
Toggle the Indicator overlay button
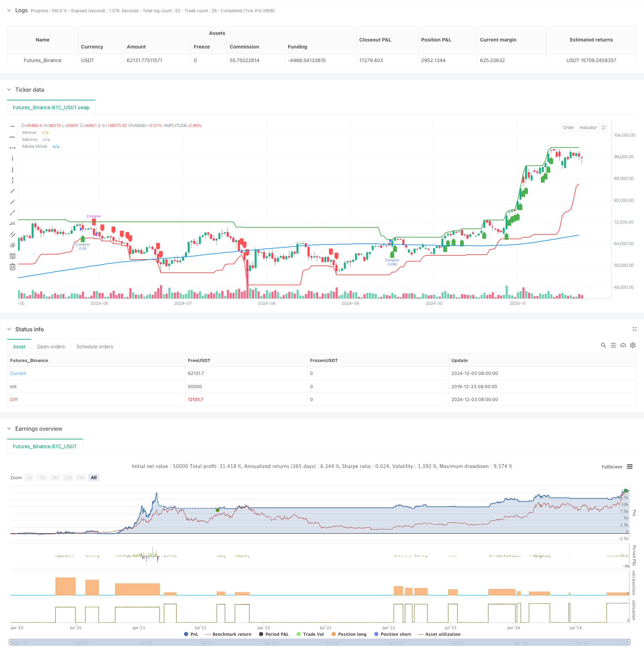(x=588, y=128)
